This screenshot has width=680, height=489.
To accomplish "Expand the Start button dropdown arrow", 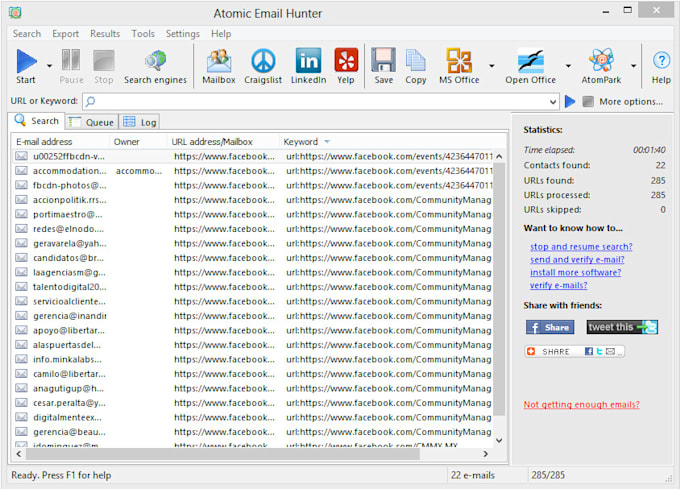I will coord(49,66).
